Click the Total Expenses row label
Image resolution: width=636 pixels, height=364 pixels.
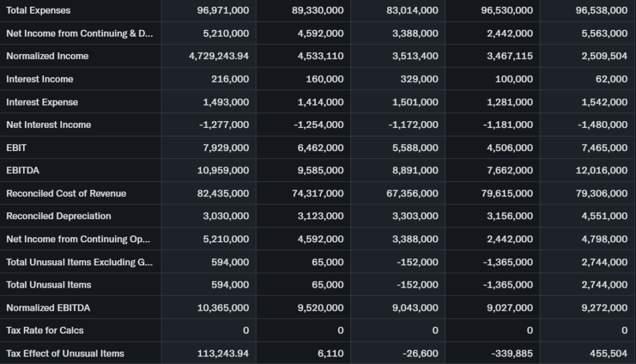[39, 11]
